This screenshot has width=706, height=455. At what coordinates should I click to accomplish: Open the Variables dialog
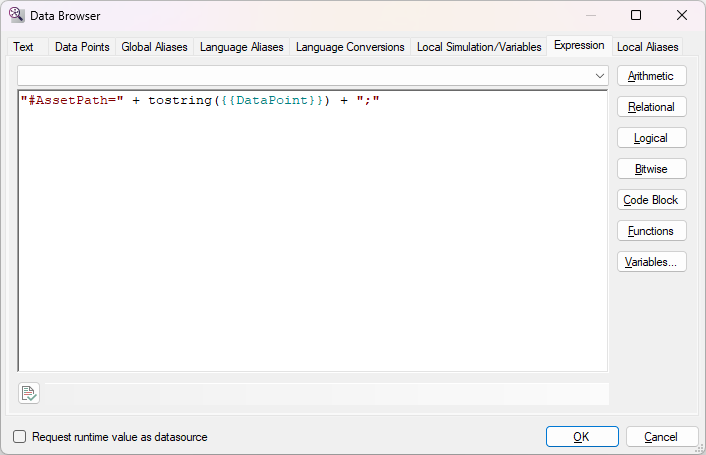coord(651,262)
